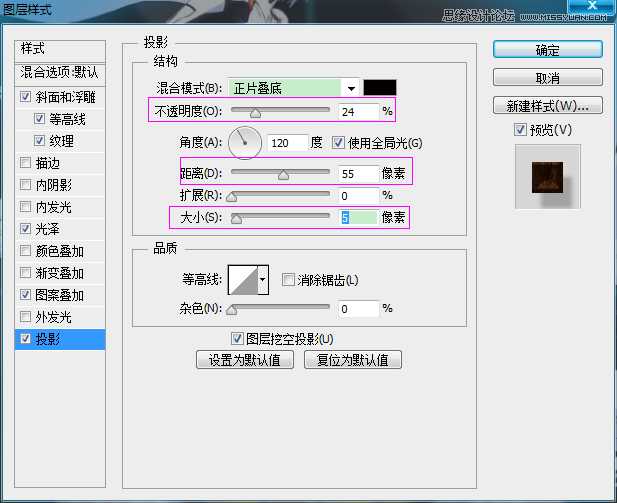This screenshot has height=503, width=617.
Task: Click the 扩展 spread slider handle
Action: coord(232,197)
